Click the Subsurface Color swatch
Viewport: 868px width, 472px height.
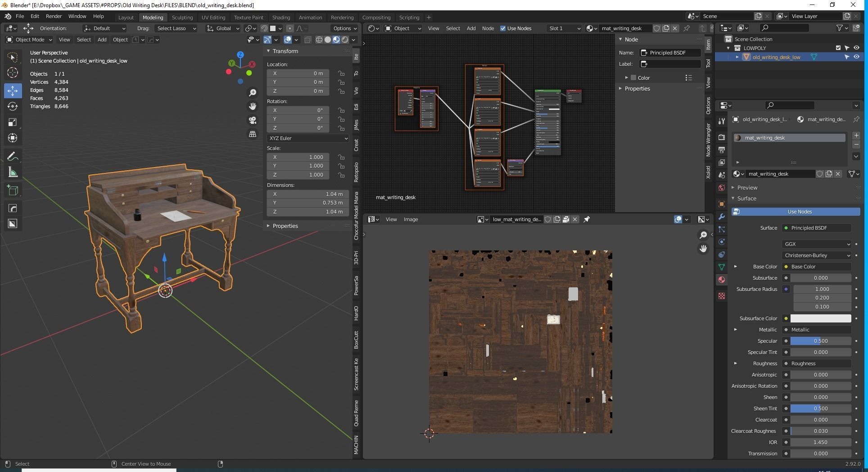tap(820, 318)
